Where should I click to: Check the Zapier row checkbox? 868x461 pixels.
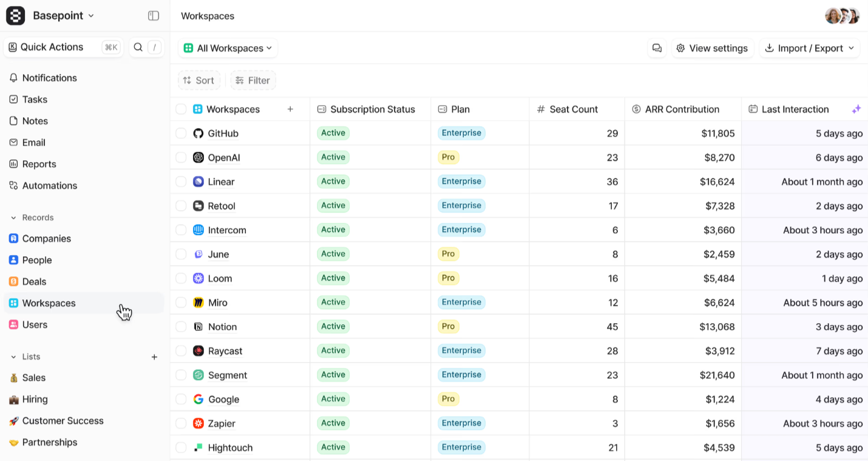181,423
